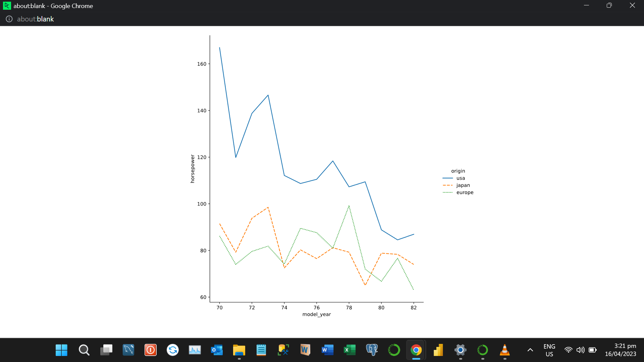The width and height of the screenshot is (644, 362).
Task: Open taskbar Search magnifier
Action: [84, 350]
